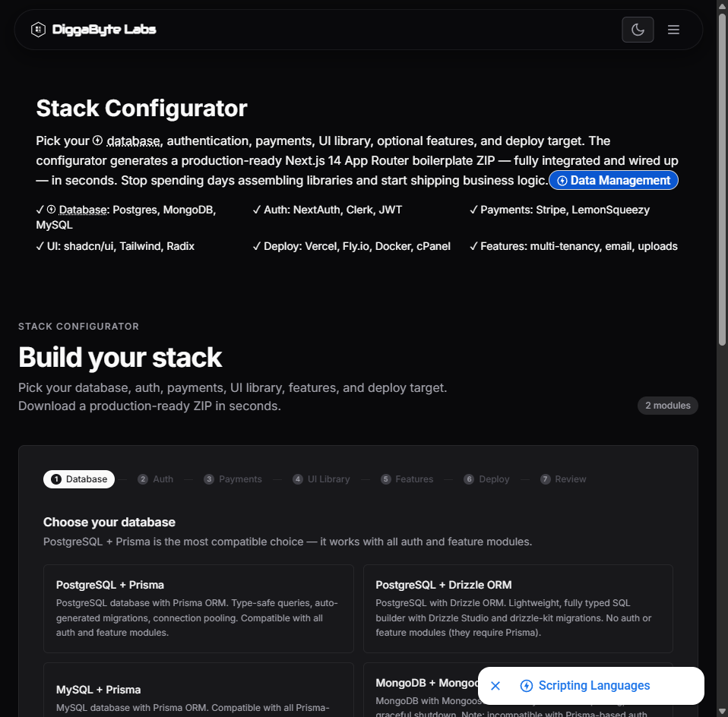Switch to the Auth step

156,479
